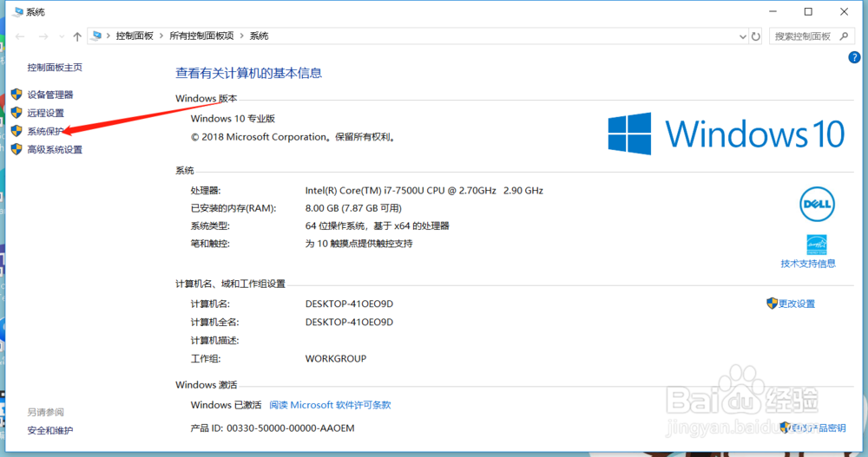Open Remote settings (远程设置) link
Image resolution: width=868 pixels, height=457 pixels.
pyautogui.click(x=46, y=113)
